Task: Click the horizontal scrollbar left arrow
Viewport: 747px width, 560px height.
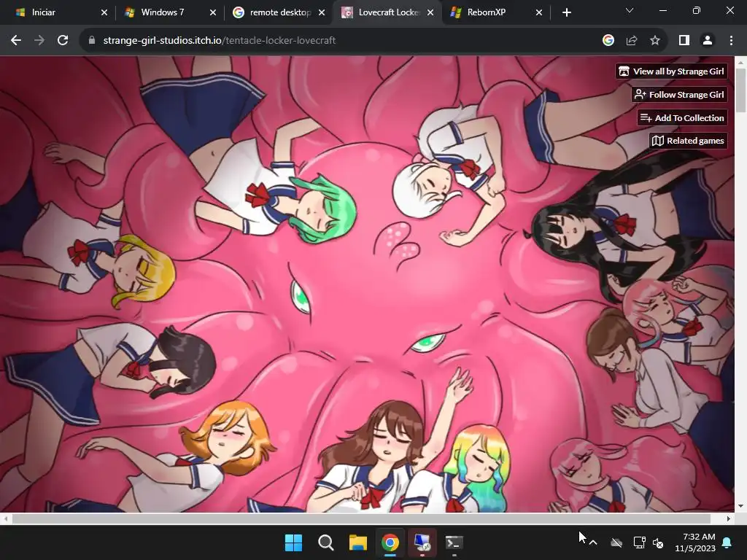Action: point(5,518)
